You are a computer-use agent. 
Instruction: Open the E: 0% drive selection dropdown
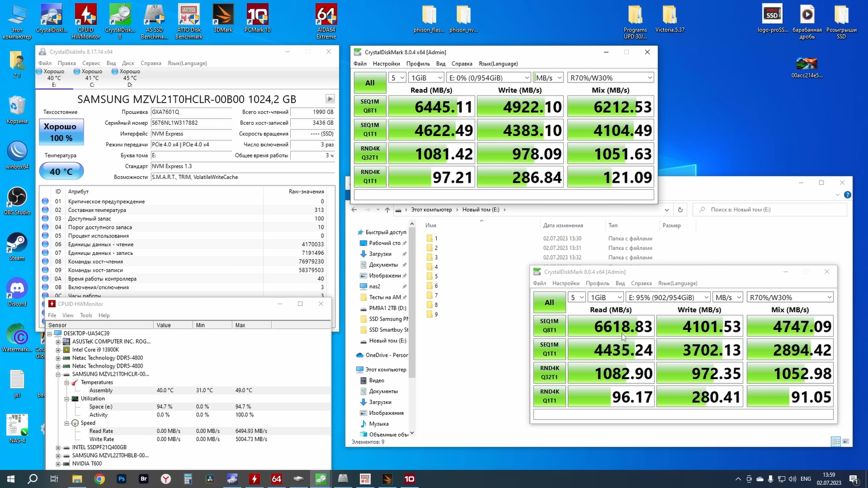point(488,78)
